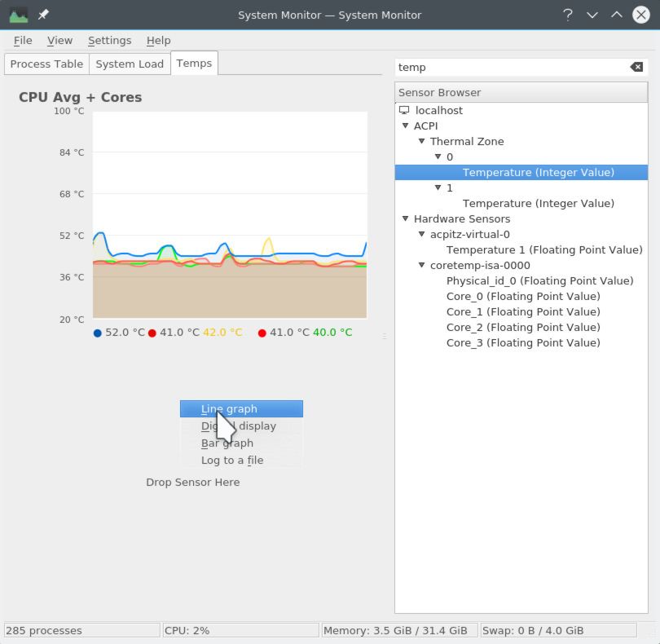This screenshot has width=660, height=644.
Task: Click the CPU Avg + Cores line graph
Action: tap(230, 215)
